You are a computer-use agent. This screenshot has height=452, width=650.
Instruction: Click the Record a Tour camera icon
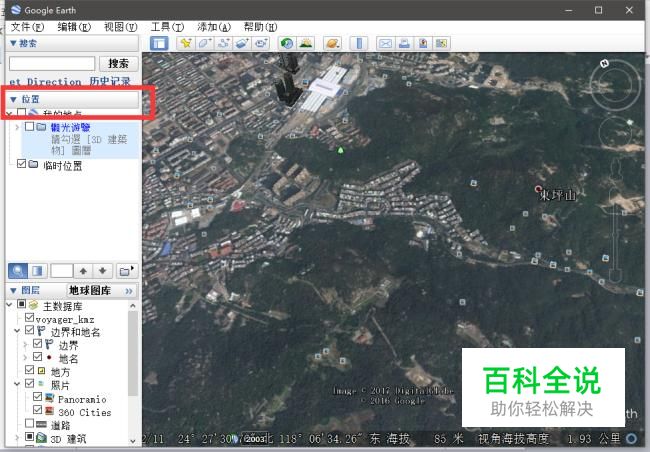point(261,43)
